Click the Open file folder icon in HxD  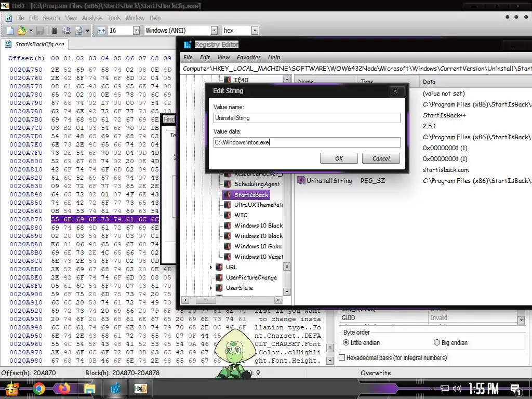(x=22, y=31)
